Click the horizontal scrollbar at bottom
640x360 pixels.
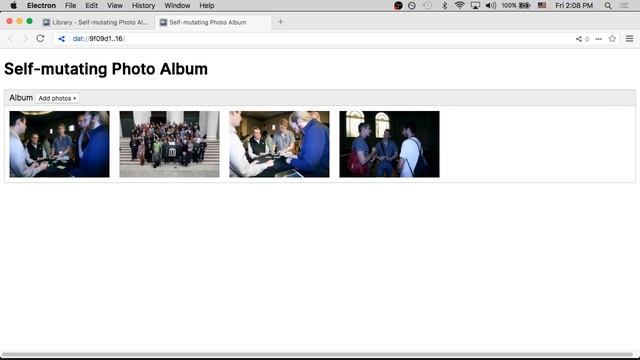(318, 354)
